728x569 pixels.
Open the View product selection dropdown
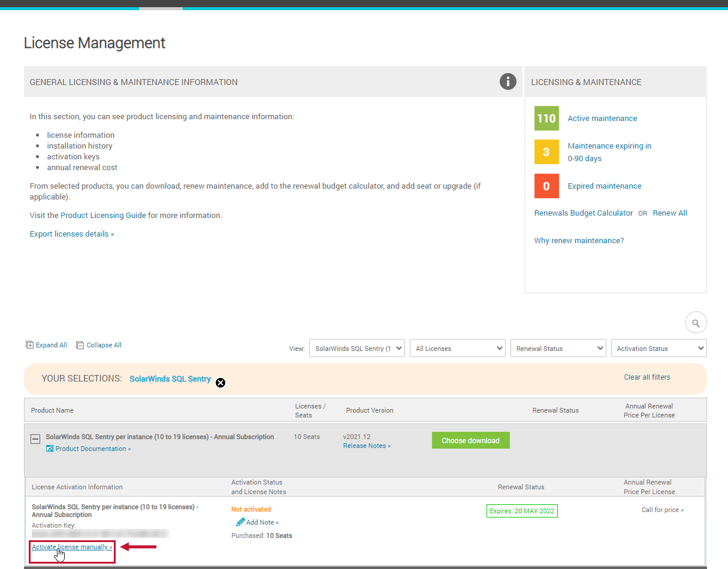pyautogui.click(x=357, y=348)
